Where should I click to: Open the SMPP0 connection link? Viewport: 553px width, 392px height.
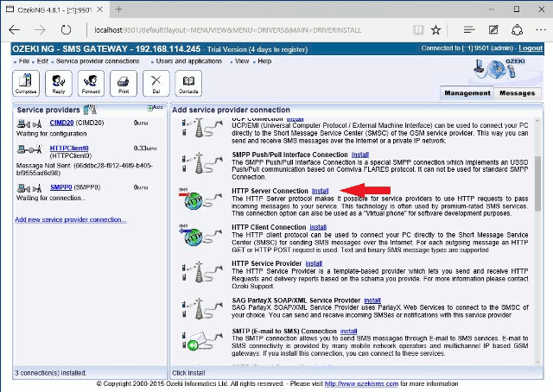61,187
